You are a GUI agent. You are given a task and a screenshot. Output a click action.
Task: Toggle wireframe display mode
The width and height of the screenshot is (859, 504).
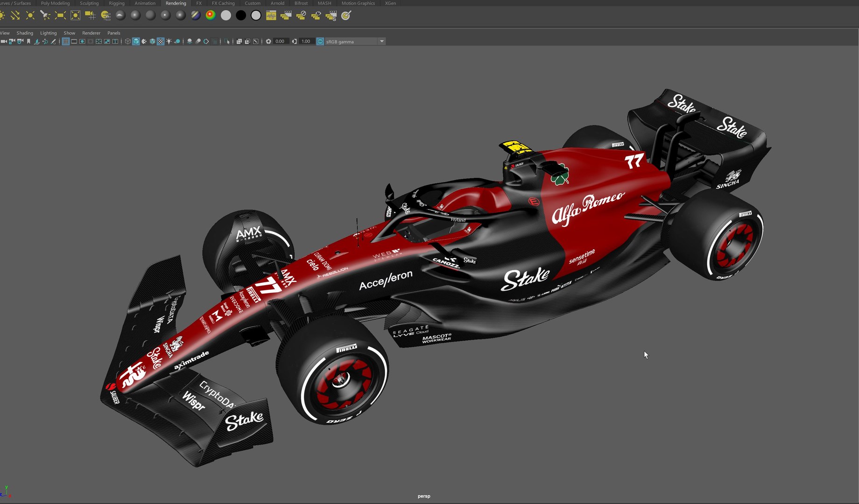click(127, 42)
